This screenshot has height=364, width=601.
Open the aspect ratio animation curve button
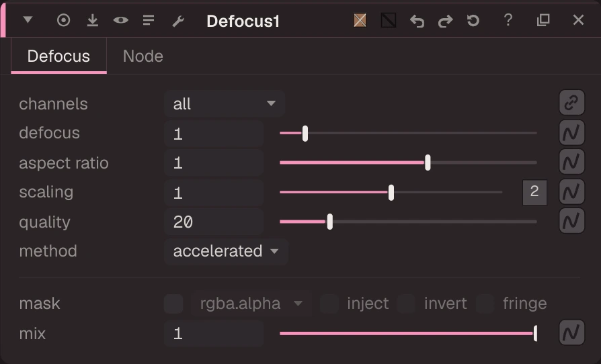point(571,162)
